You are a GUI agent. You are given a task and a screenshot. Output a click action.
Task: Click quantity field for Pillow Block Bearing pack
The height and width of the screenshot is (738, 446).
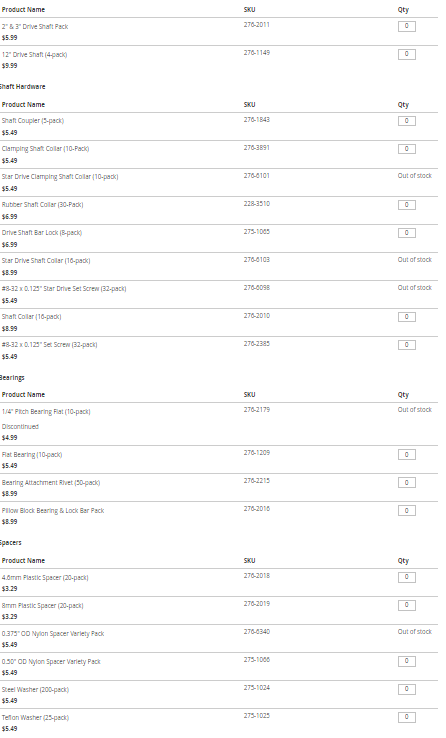(x=406, y=511)
